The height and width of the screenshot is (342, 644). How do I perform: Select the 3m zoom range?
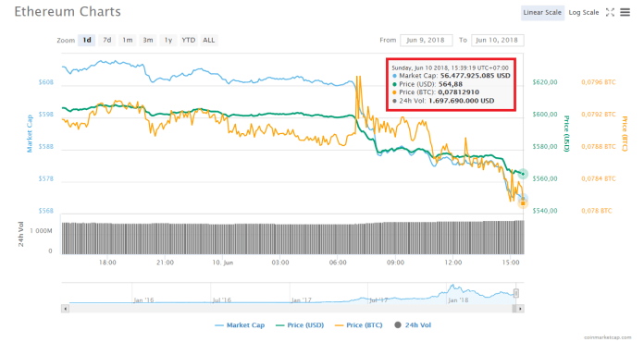148,40
